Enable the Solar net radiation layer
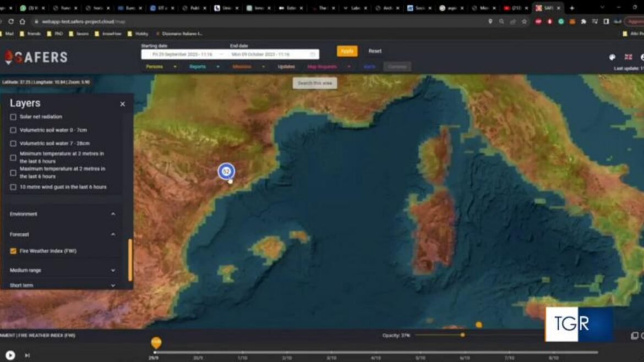The image size is (644, 362). tap(13, 117)
